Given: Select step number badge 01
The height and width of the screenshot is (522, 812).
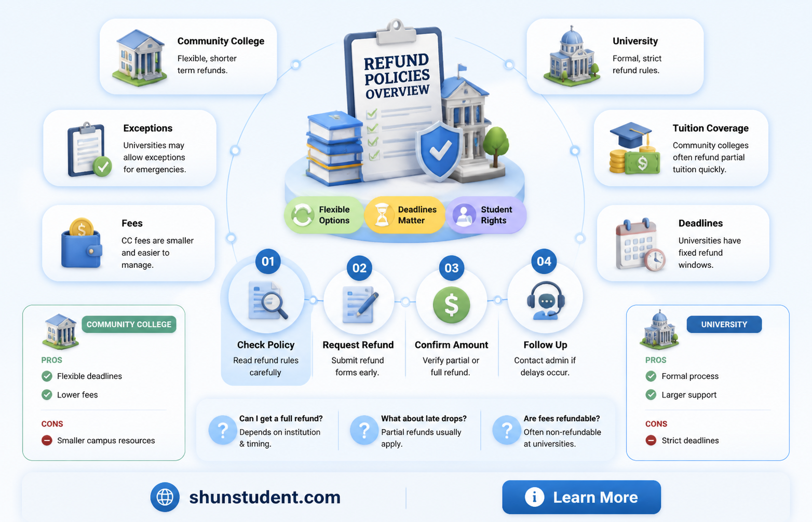Looking at the screenshot, I should [x=268, y=262].
